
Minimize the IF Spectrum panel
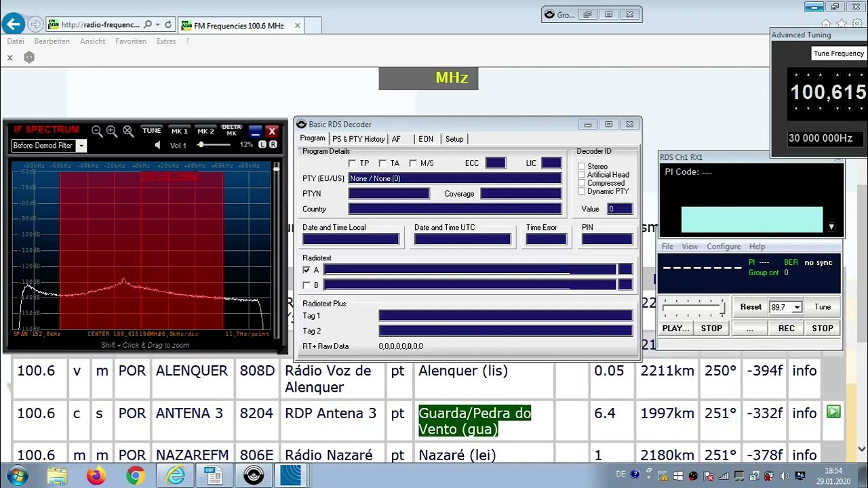(255, 131)
